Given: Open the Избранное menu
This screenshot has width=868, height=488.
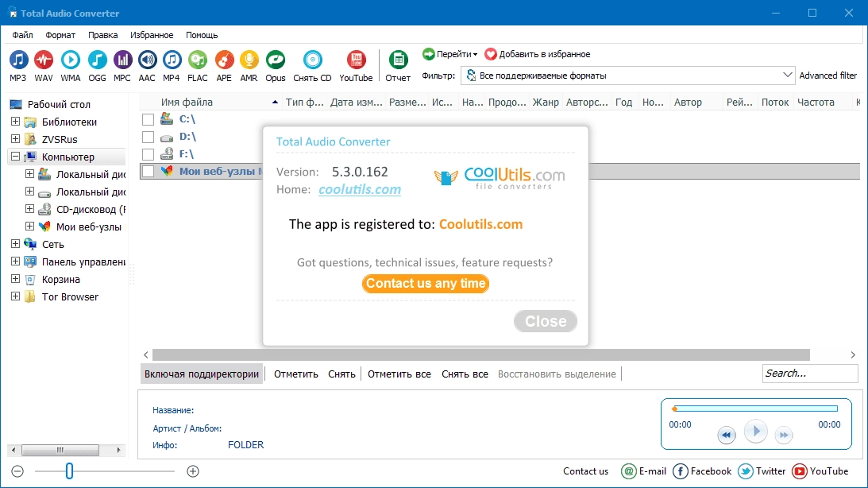Looking at the screenshot, I should [x=152, y=35].
